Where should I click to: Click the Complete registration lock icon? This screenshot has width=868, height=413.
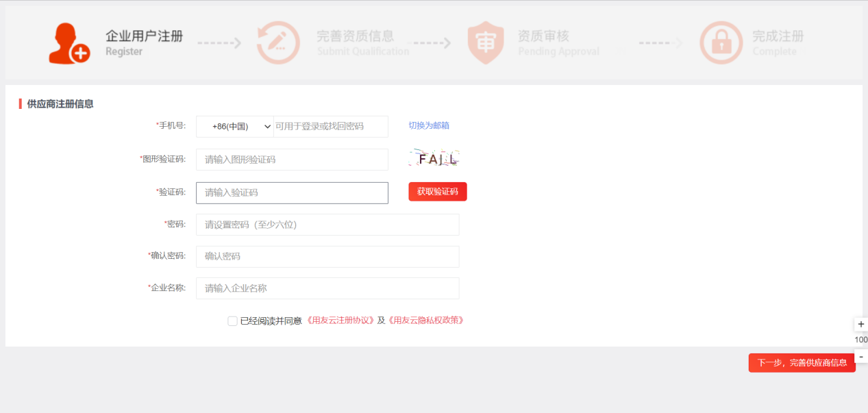click(721, 43)
